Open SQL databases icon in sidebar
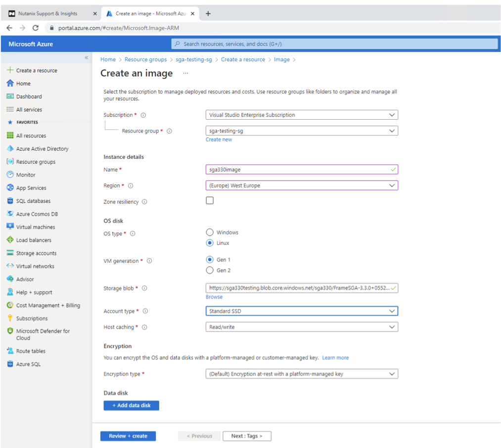501x448 pixels. (x=10, y=201)
